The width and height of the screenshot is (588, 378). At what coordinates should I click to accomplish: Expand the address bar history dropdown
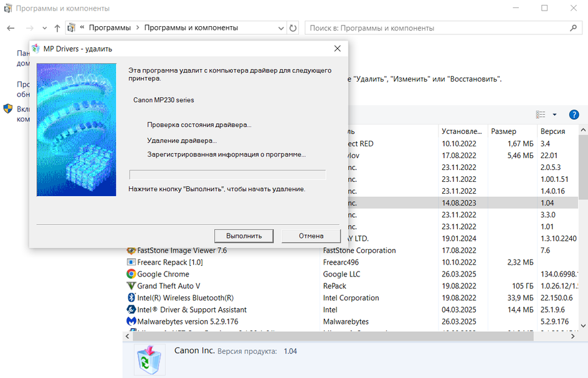(x=281, y=28)
